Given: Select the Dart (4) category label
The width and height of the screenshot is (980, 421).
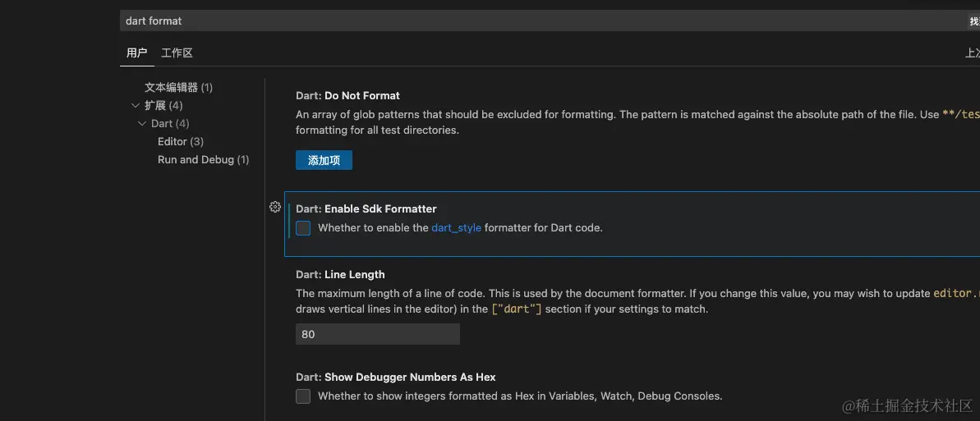Looking at the screenshot, I should [170, 124].
